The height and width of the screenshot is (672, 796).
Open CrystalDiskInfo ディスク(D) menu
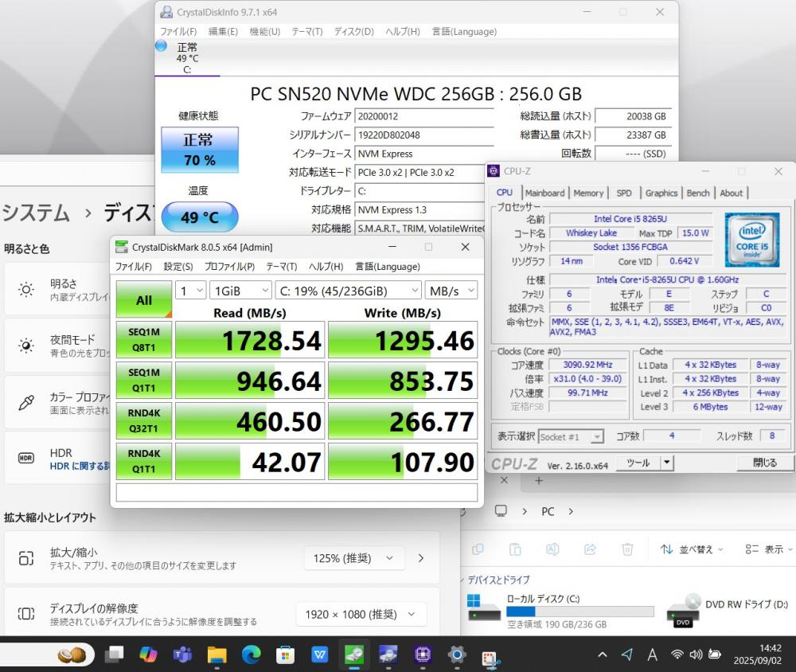(354, 32)
